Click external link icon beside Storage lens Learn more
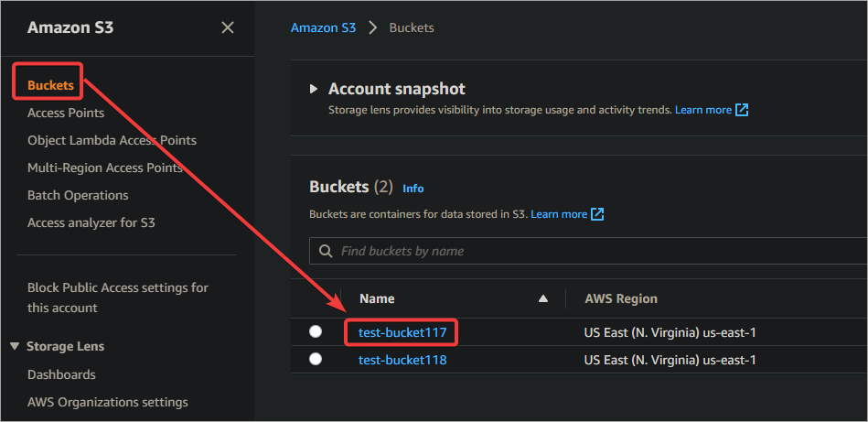The image size is (868, 422). (742, 110)
